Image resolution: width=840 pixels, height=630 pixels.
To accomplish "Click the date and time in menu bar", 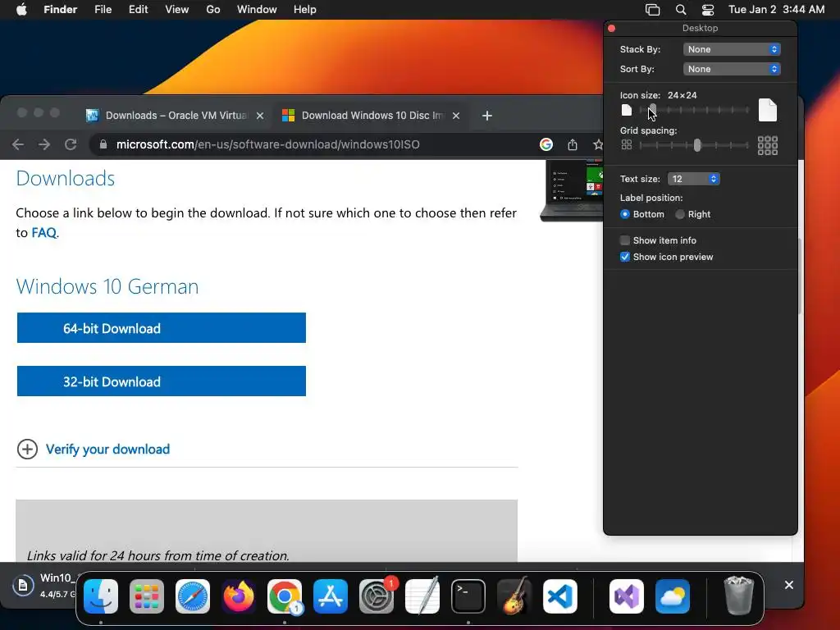I will coord(776,10).
